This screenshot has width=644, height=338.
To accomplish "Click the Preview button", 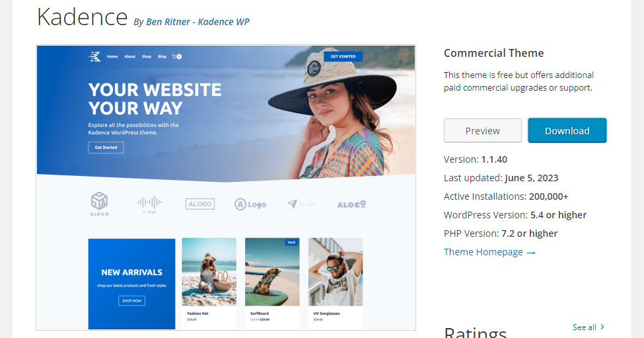I will point(483,131).
